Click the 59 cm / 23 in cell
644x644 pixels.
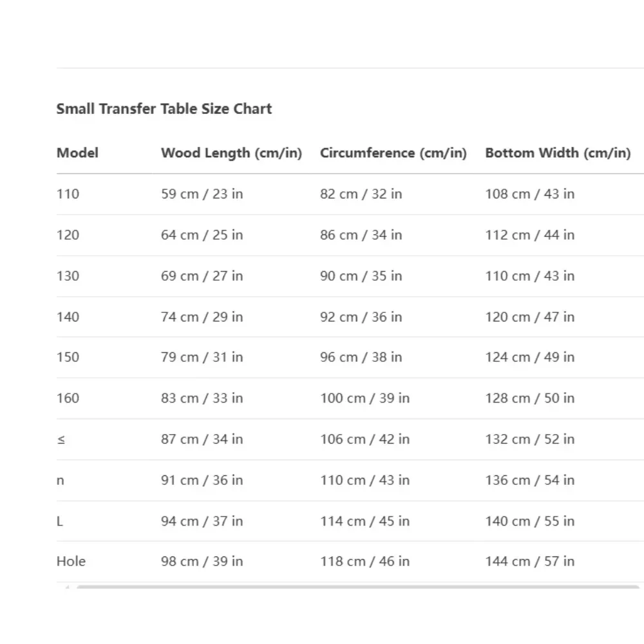point(202,194)
